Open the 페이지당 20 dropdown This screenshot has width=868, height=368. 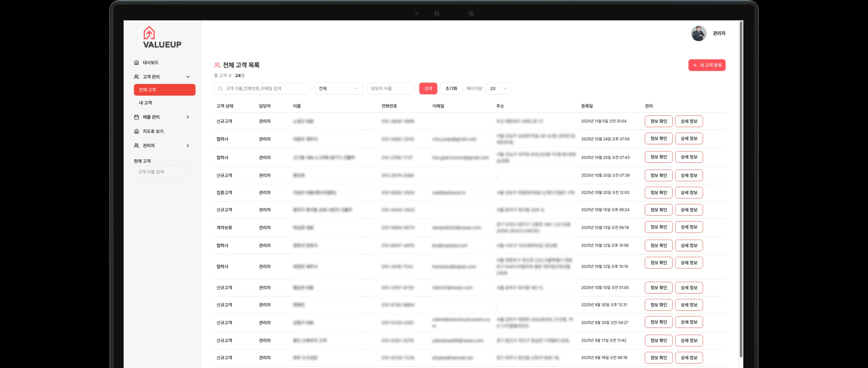pyautogui.click(x=498, y=88)
